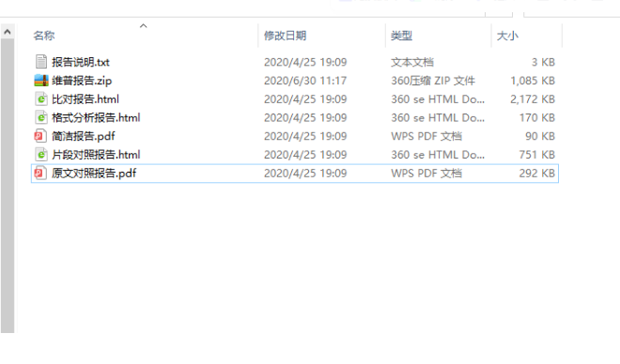Click the HTML icon of 比对报告.html
Image resolution: width=620 pixels, height=364 pixels.
tap(41, 99)
